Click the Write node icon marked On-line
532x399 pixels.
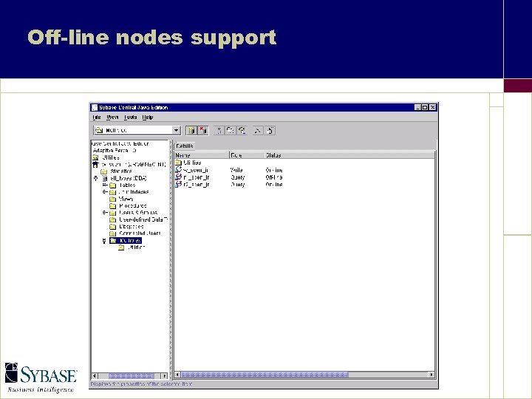point(179,170)
